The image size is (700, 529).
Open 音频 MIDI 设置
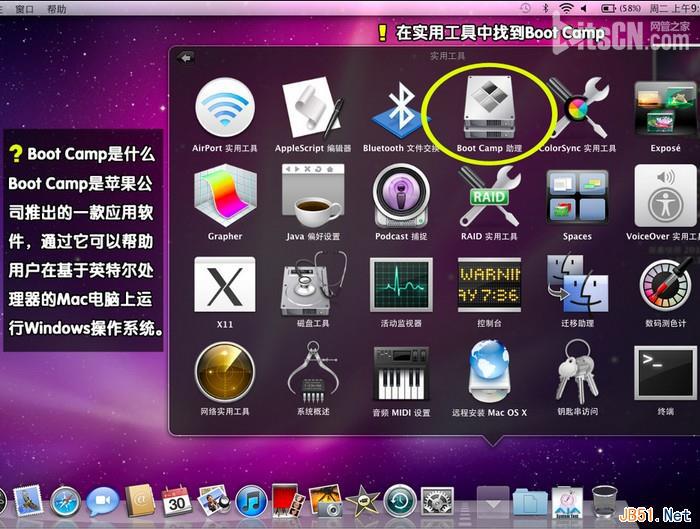[400, 372]
